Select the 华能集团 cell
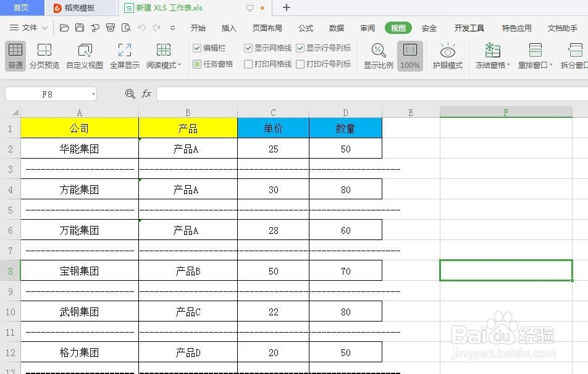588x374 pixels. (80, 149)
